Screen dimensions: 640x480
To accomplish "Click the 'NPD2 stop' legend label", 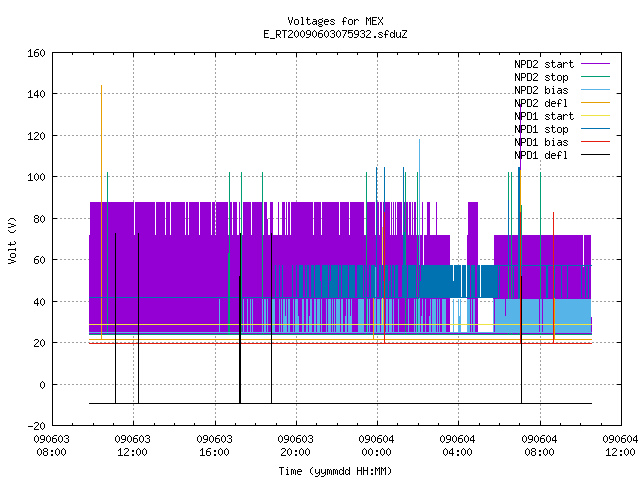I will (x=541, y=77).
